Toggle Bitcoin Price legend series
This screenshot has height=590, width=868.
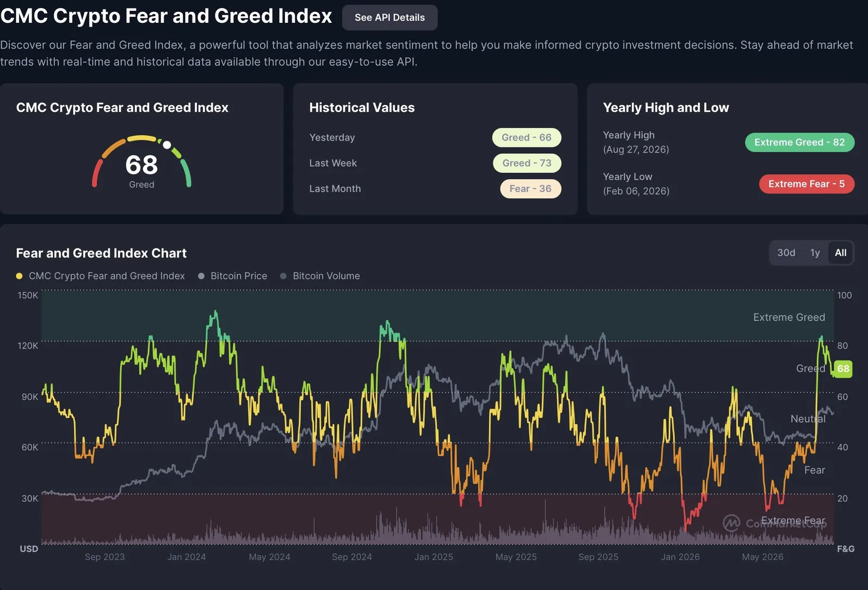coord(233,276)
